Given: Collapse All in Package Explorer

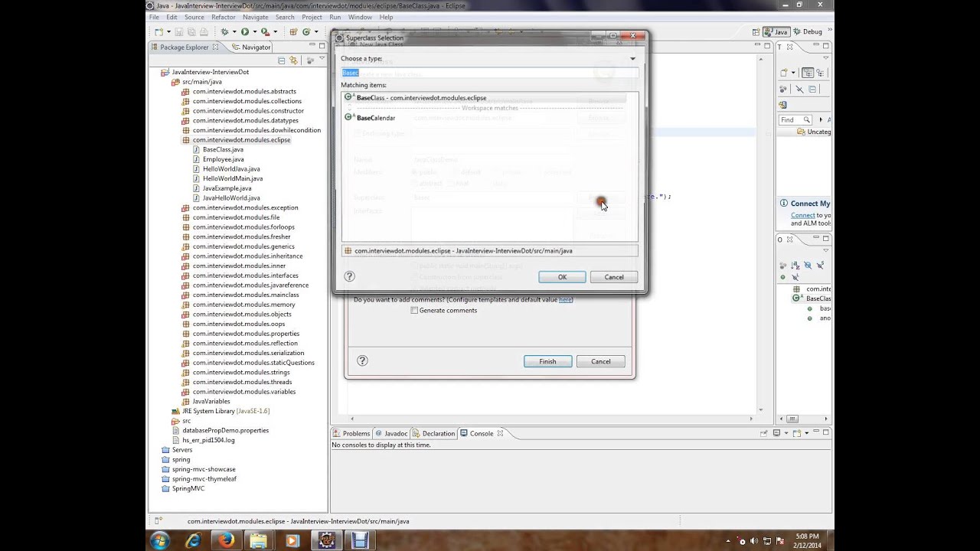Looking at the screenshot, I should [281, 60].
